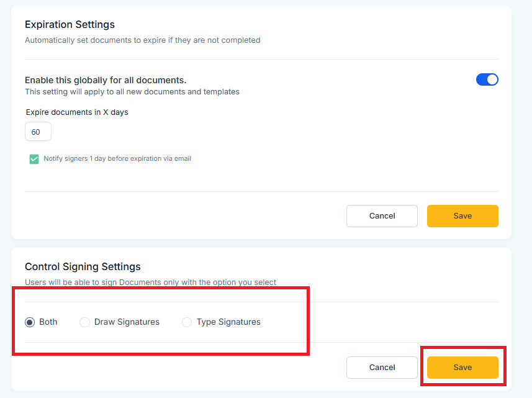Focus the expire days input showing 60
The width and height of the screenshot is (532, 398).
point(38,132)
